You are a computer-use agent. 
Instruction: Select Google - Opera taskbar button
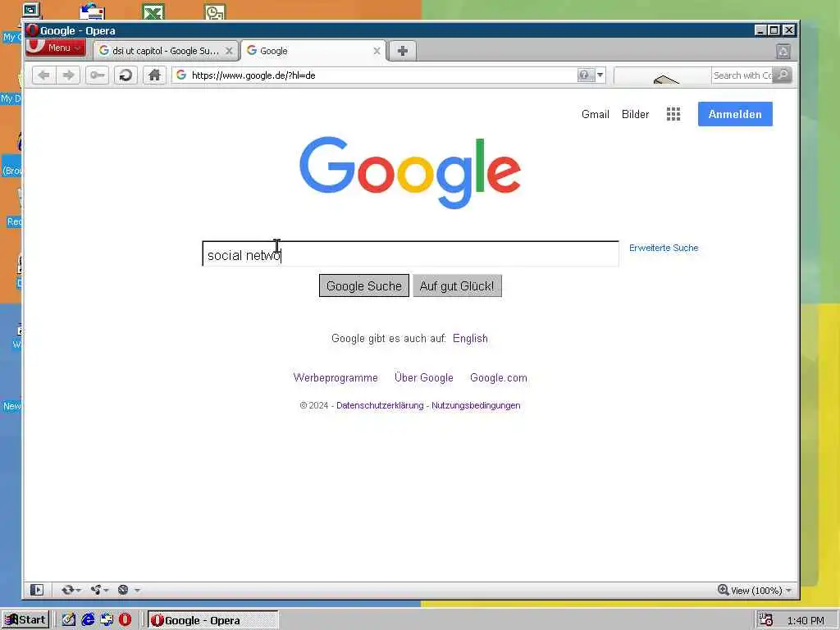pos(212,620)
